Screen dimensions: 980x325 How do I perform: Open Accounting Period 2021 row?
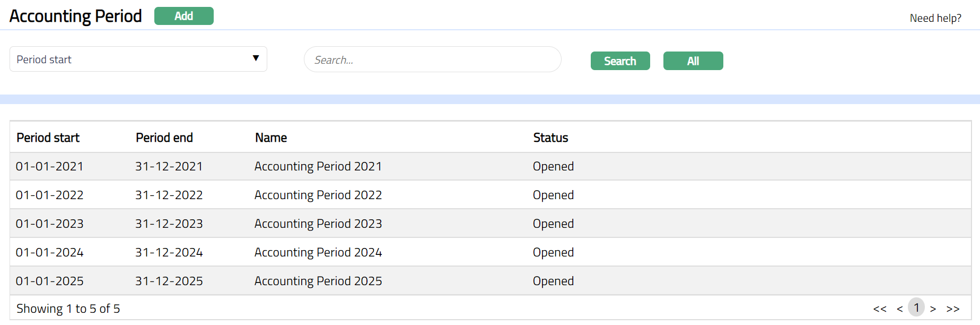click(x=318, y=166)
